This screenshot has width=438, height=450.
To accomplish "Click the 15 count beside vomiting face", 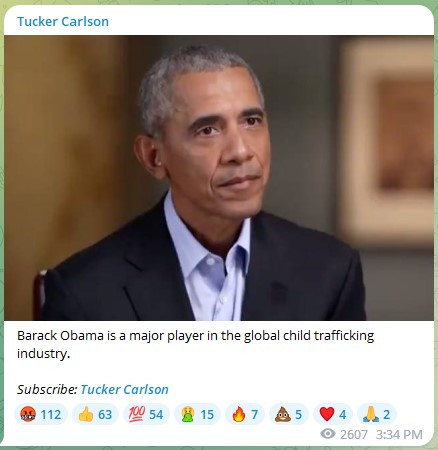I will point(207,415).
